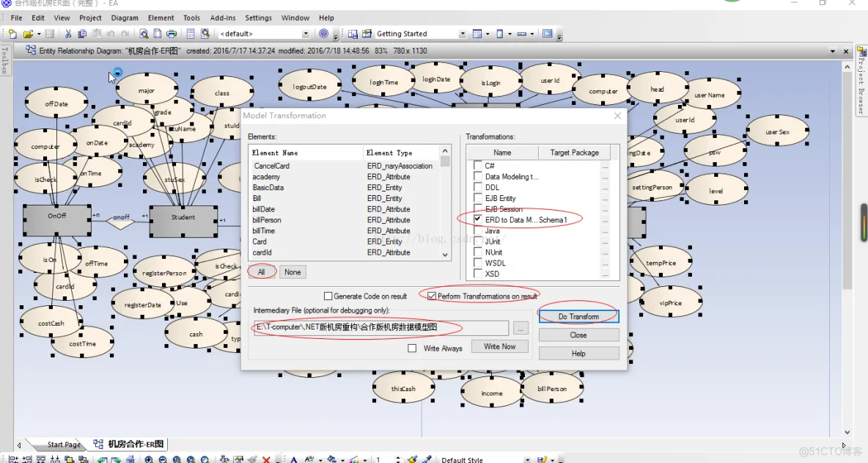Open the File menu
The width and height of the screenshot is (868, 463).
[x=17, y=18]
